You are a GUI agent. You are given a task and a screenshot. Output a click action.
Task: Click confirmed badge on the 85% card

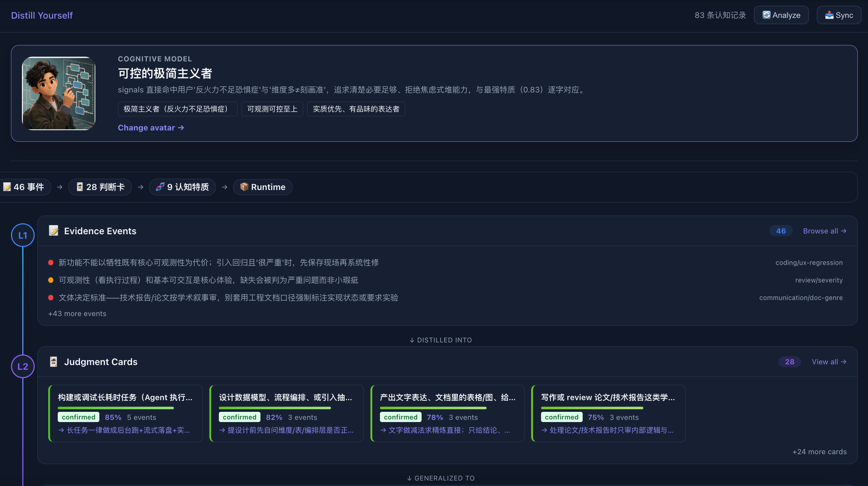coord(79,417)
